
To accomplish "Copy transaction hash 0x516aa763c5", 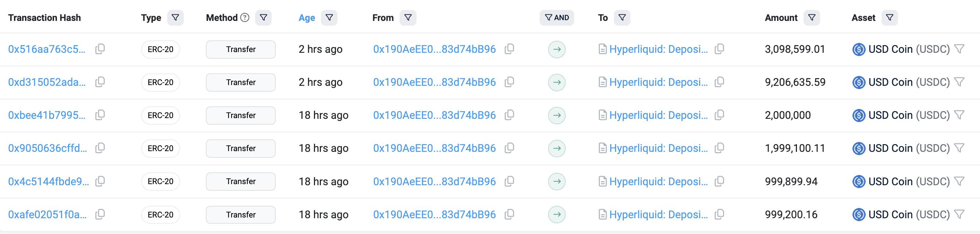I will [x=100, y=49].
